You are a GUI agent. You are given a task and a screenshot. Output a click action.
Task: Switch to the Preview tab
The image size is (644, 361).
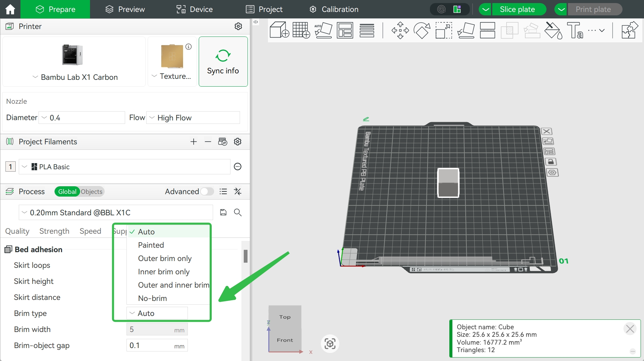[125, 9]
